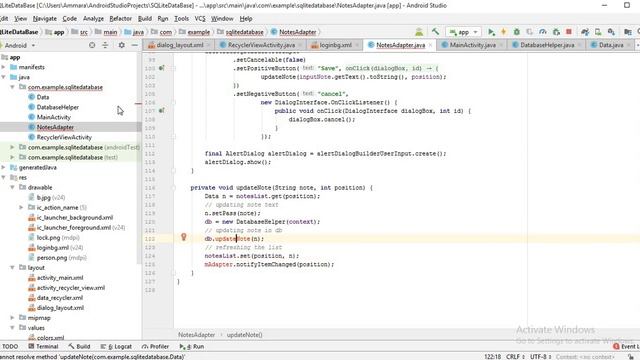Open the Refactor menu
Image resolution: width=640 pixels, height=360 pixels.
point(120,19)
